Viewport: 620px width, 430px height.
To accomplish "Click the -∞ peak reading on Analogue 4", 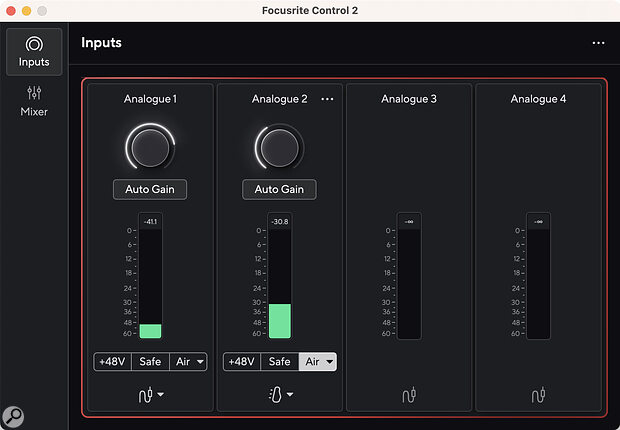I will tap(538, 222).
